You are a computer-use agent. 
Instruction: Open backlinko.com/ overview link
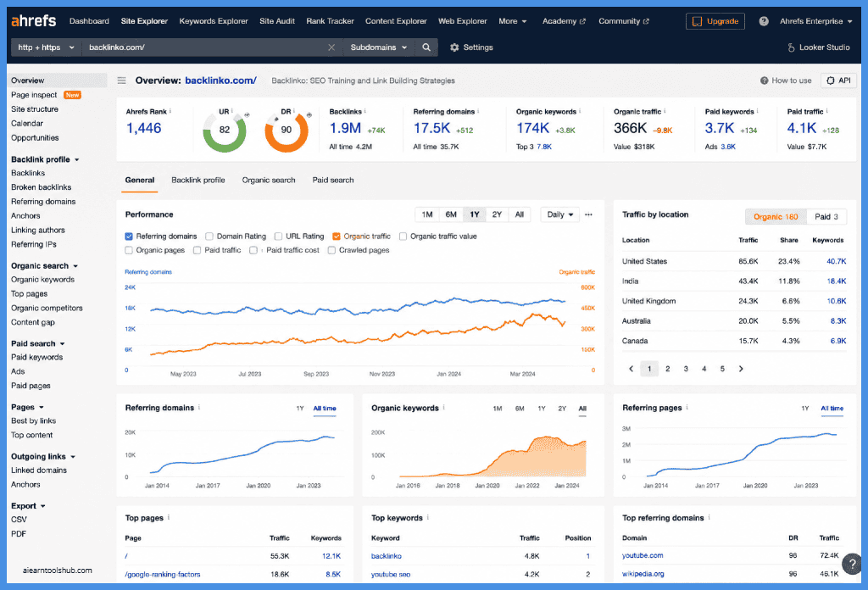[220, 81]
